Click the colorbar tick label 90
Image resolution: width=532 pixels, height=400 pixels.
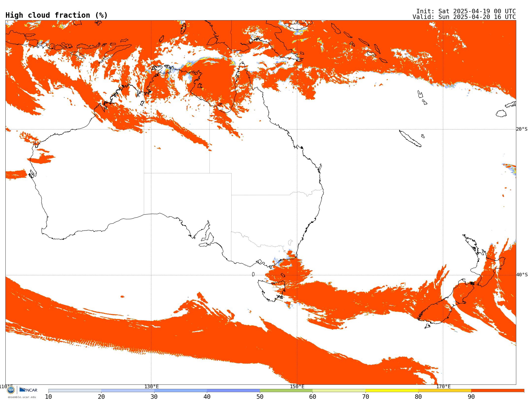(x=471, y=397)
